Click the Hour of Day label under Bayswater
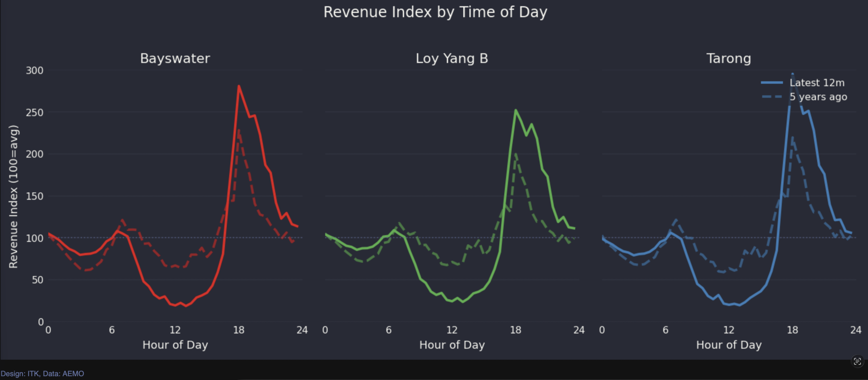This screenshot has height=380, width=868. point(175,345)
